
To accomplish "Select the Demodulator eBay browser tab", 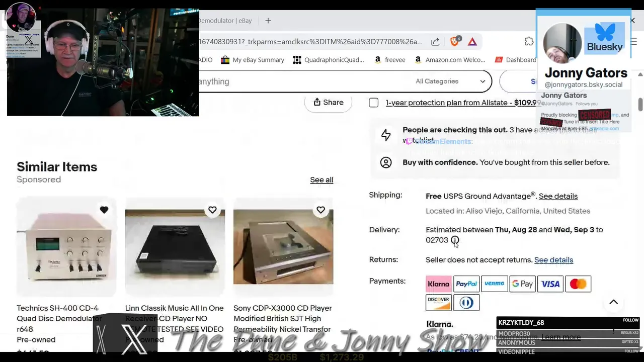I will 225,21.
